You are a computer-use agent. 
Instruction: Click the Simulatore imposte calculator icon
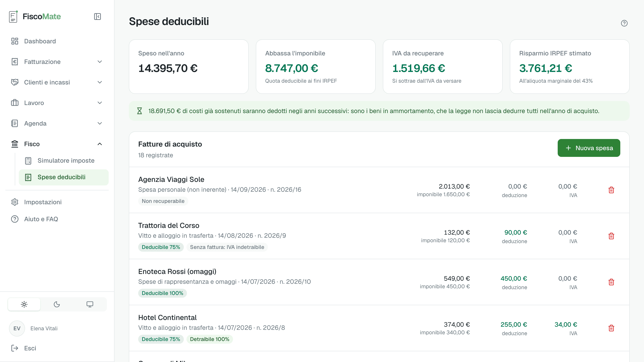coord(28,161)
